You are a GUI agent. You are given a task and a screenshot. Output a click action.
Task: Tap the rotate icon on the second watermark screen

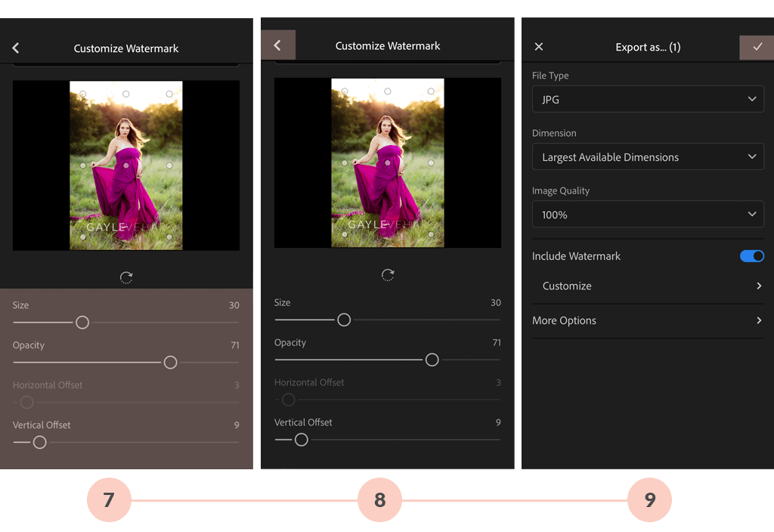click(x=387, y=275)
